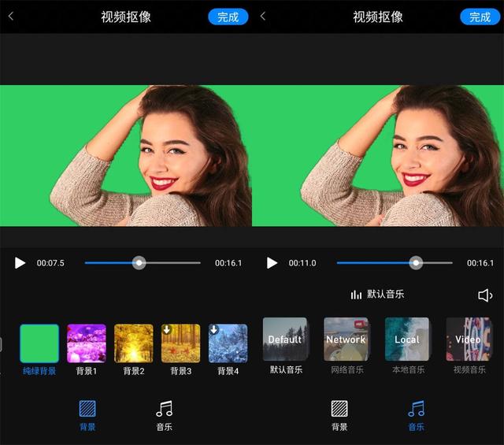Open Local 本地音乐 source

[x=407, y=339]
